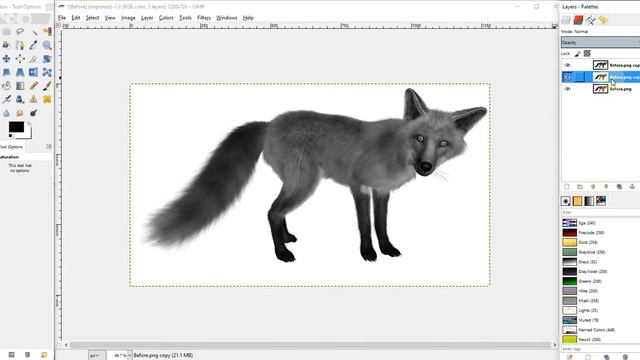640x360 pixels.
Task: Toggle lock alpha channel checkerboard icon
Action: pyautogui.click(x=587, y=53)
